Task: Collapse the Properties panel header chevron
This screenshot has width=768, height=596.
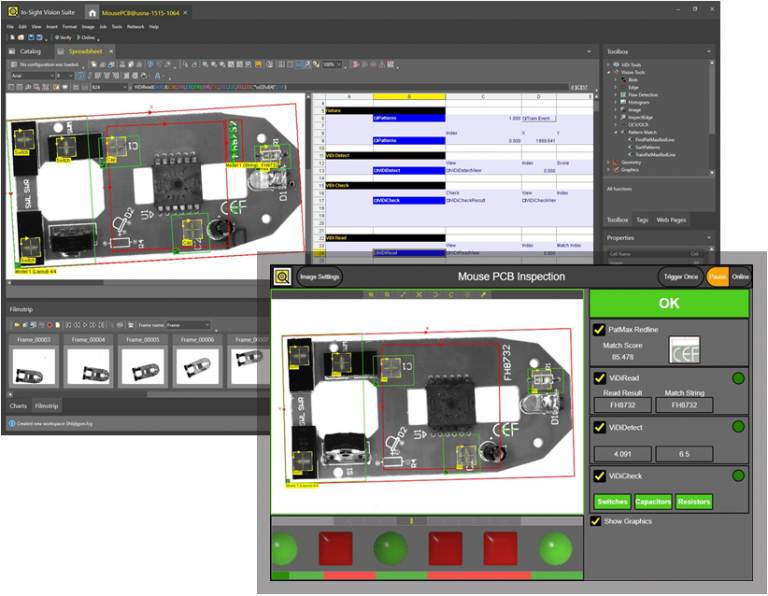Action: pyautogui.click(x=709, y=238)
